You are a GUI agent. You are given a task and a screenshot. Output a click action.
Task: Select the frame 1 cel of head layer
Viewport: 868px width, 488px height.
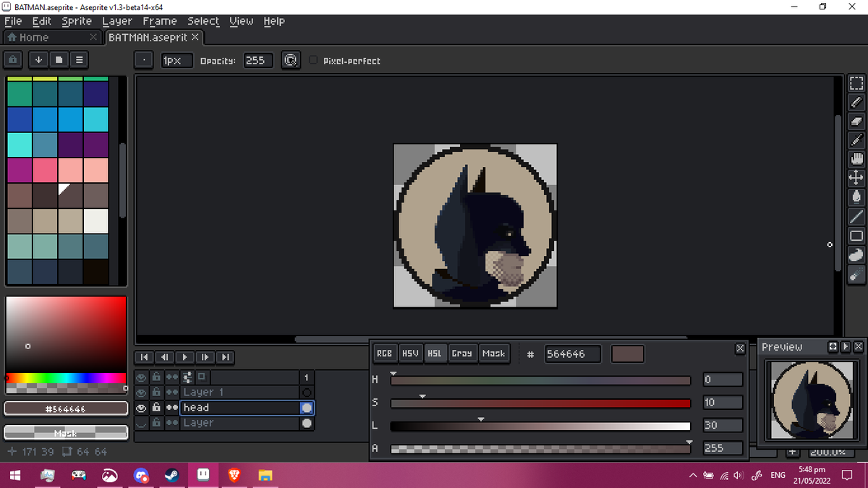point(307,408)
